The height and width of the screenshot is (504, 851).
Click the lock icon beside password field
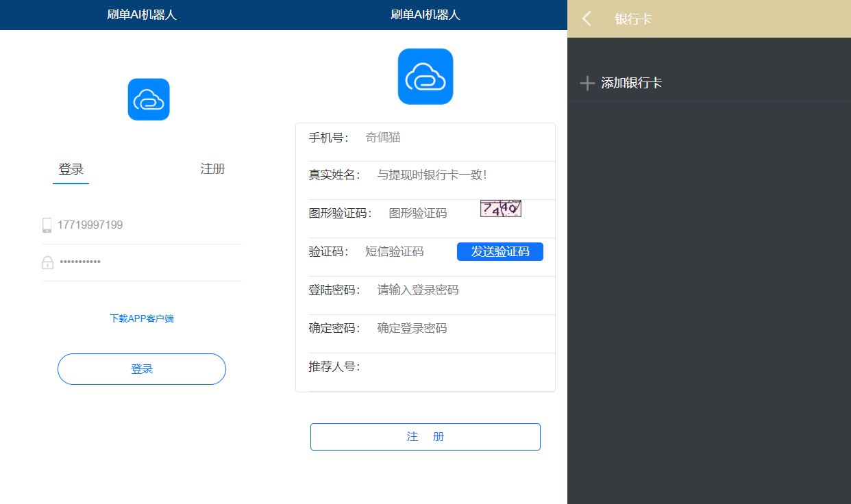(47, 262)
